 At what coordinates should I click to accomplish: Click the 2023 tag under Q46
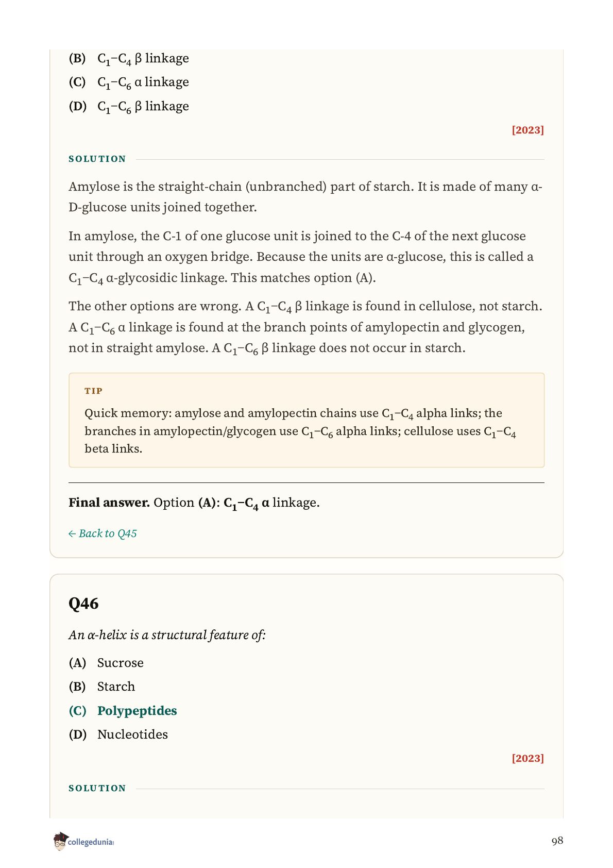pos(527,758)
